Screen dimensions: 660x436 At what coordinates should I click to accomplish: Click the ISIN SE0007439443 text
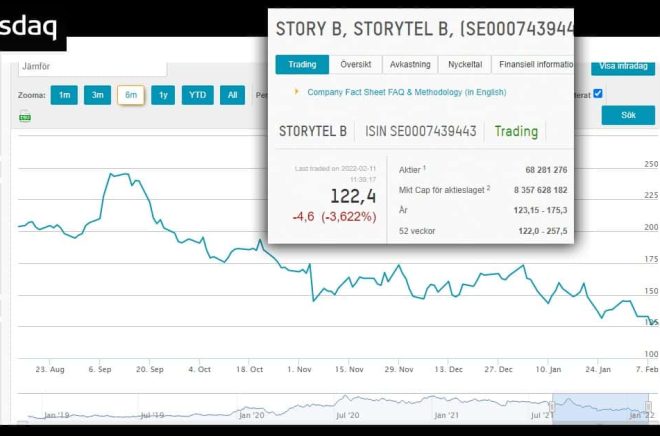point(420,131)
